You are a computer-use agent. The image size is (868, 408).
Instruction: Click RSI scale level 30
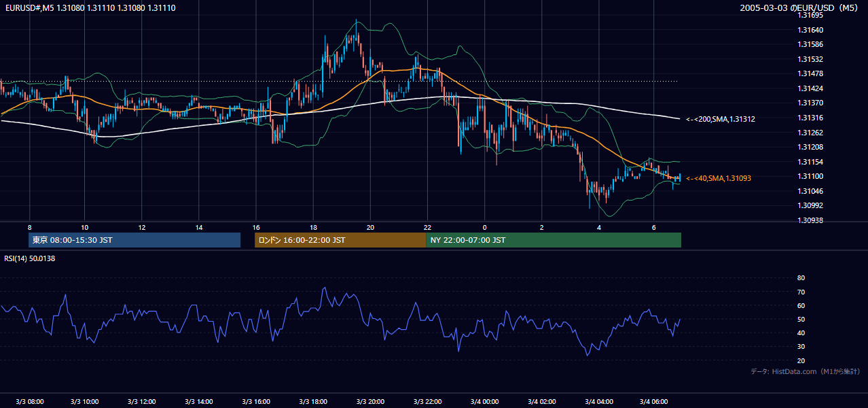801,346
